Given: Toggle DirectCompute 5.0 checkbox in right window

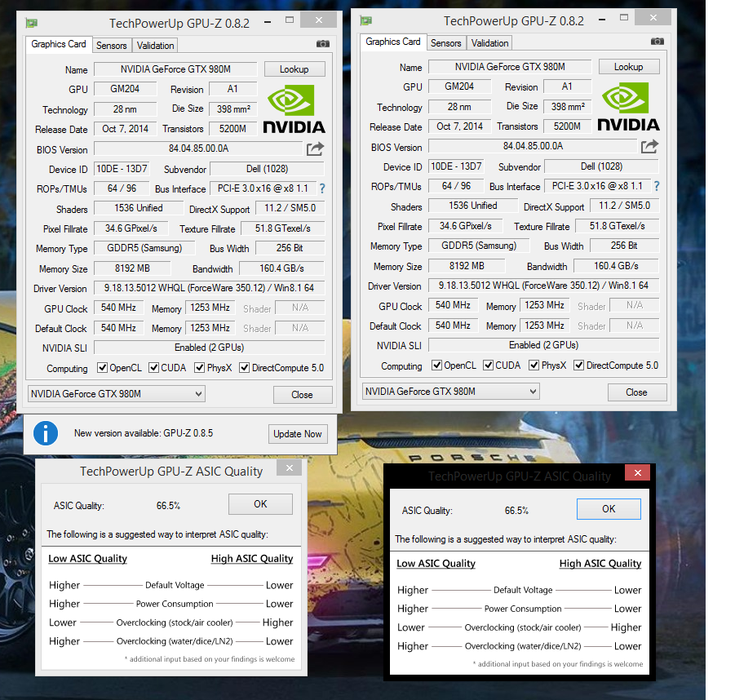Looking at the screenshot, I should [x=579, y=366].
